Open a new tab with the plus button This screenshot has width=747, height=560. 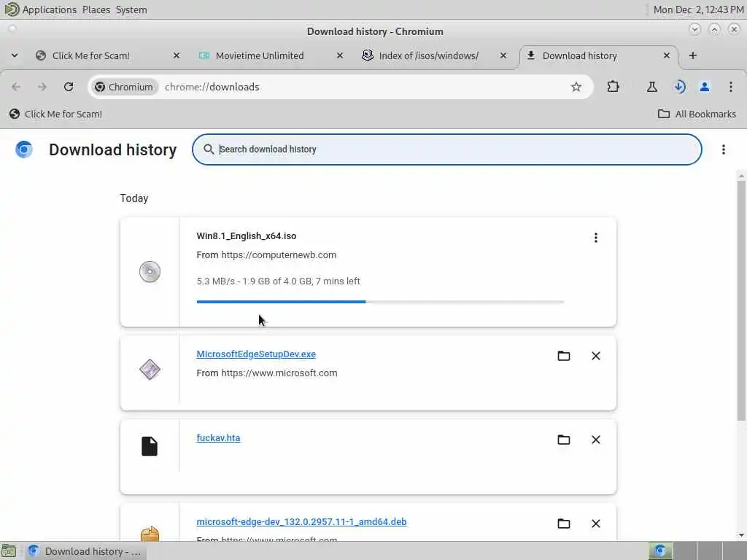point(693,55)
